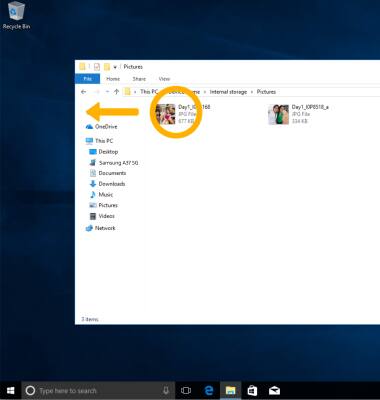Expand chevron before 'Internal storage' in path

click(205, 92)
